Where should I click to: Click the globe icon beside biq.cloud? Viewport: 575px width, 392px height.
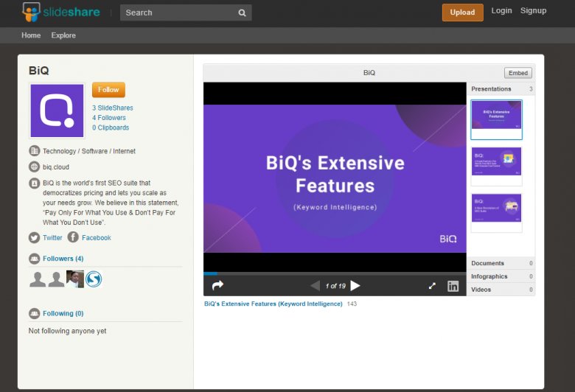[x=34, y=167]
